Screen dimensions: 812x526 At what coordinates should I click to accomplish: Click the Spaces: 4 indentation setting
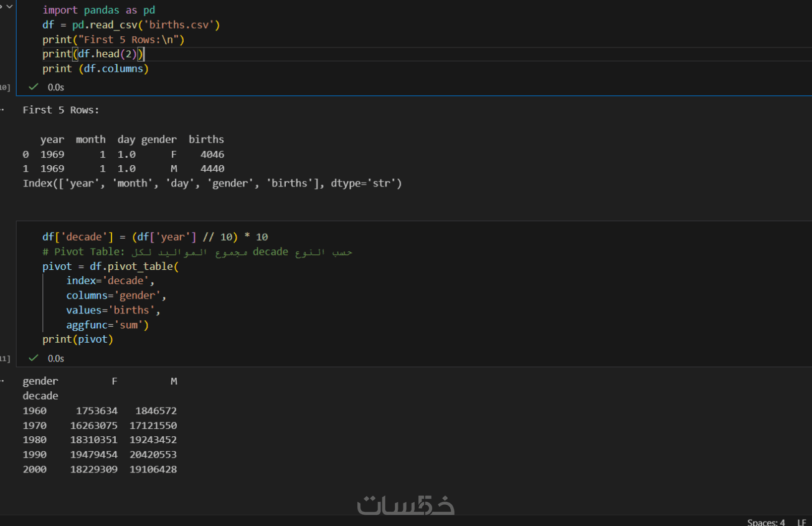pos(766,522)
